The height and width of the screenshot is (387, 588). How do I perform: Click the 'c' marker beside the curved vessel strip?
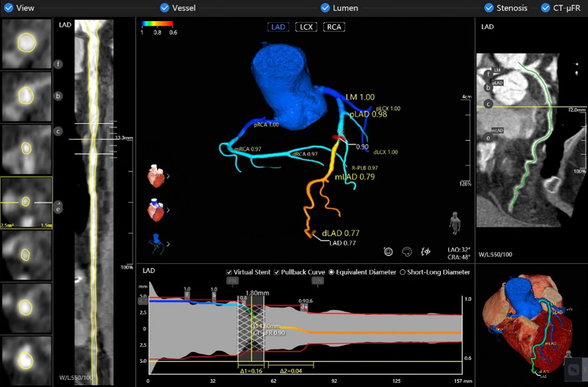click(x=58, y=131)
